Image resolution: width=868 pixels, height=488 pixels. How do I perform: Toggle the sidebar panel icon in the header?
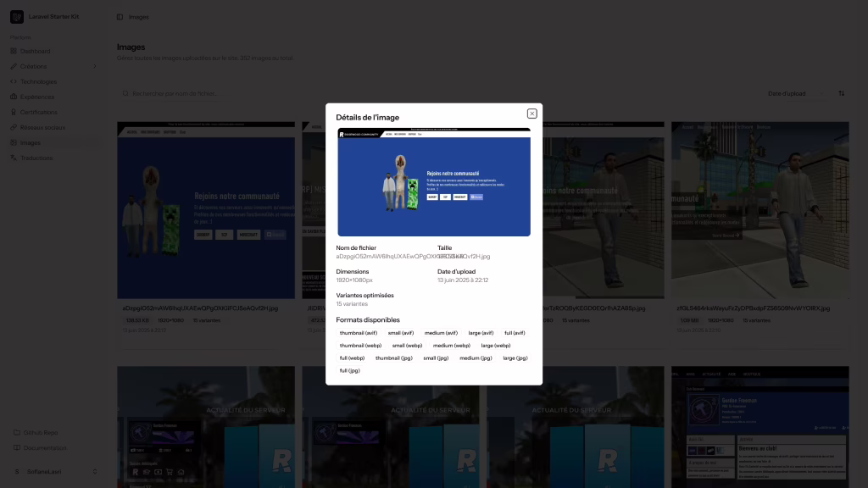click(x=120, y=17)
